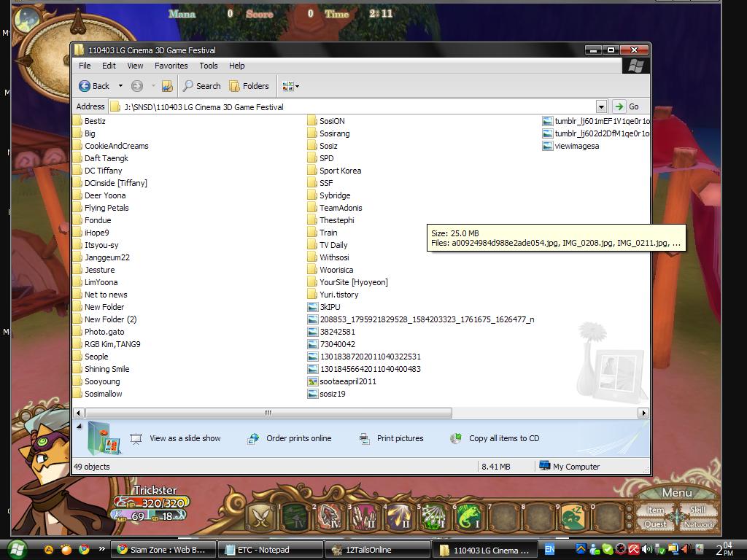The height and width of the screenshot is (560, 747).
Task: Select the 3kIPU image file
Action: tap(325, 307)
